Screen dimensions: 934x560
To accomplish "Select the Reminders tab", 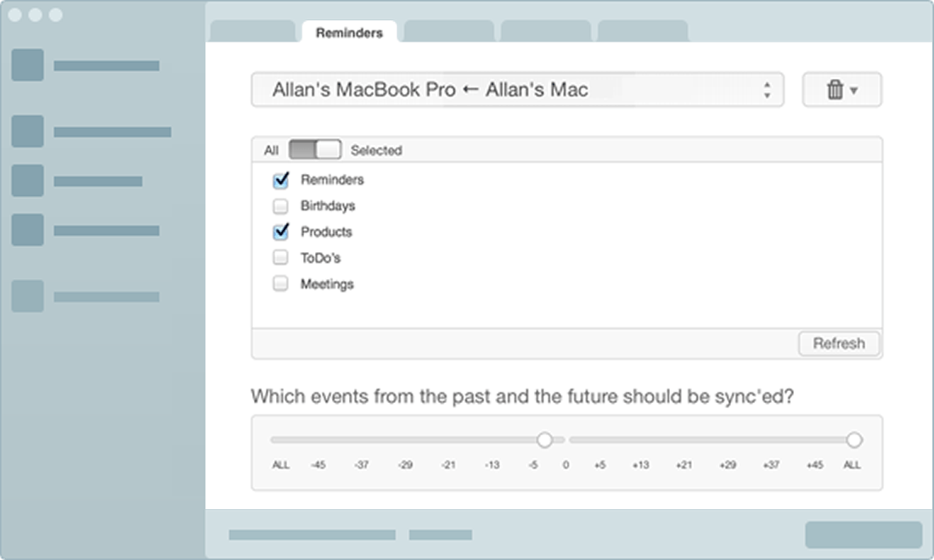I will pos(349,33).
